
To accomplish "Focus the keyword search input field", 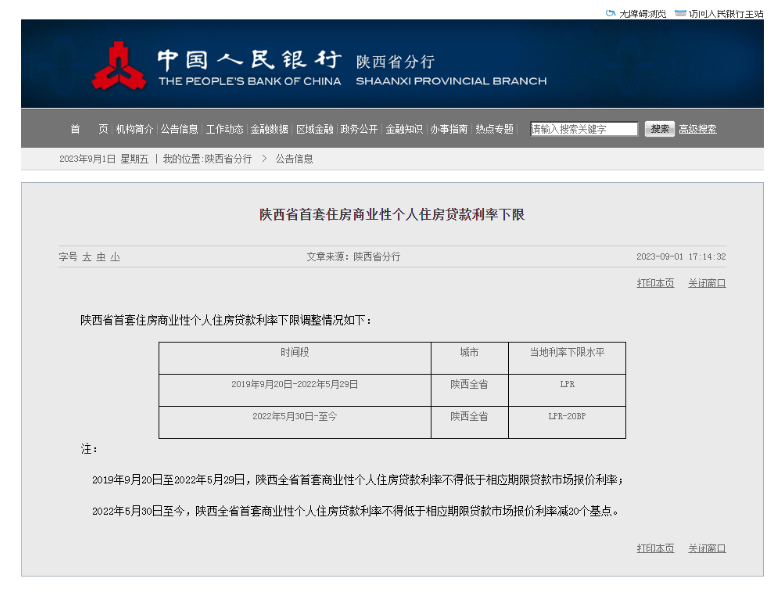I will pyautogui.click(x=584, y=129).
